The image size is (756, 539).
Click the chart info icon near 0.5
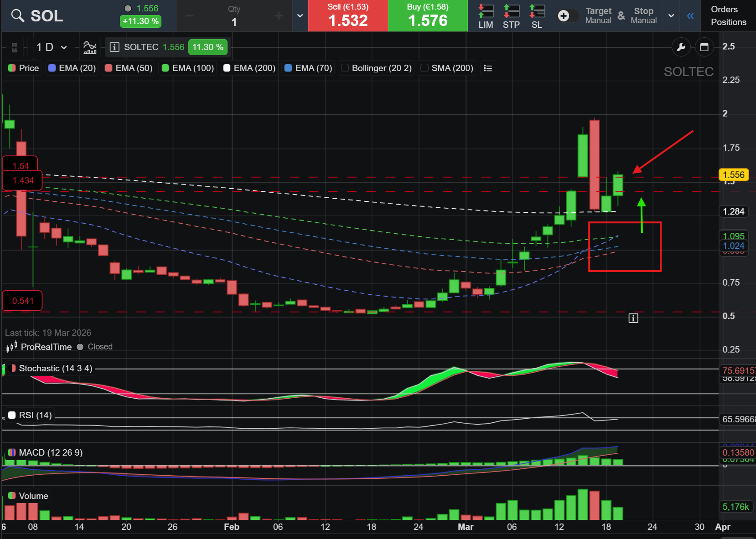point(633,318)
